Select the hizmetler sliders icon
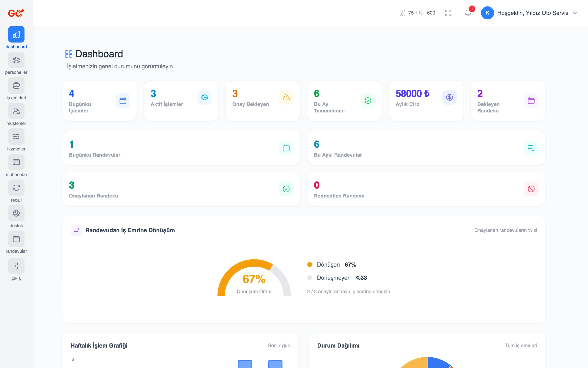This screenshot has height=368, width=588. tap(16, 137)
